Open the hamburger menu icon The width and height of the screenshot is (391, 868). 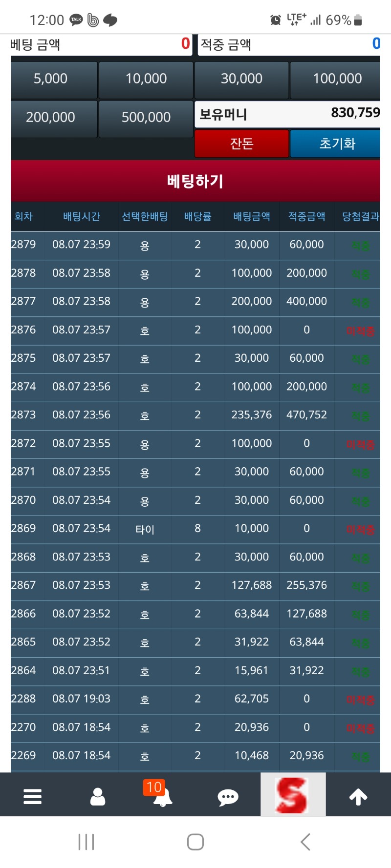[32, 796]
